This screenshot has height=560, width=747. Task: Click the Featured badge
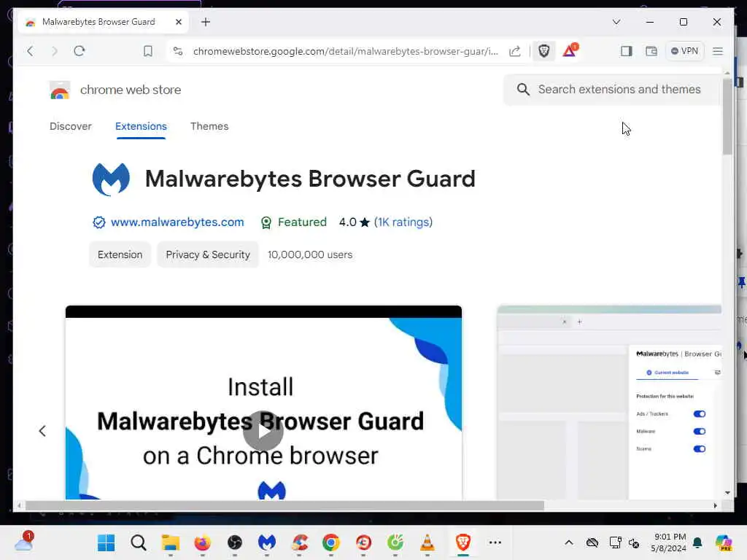(293, 222)
